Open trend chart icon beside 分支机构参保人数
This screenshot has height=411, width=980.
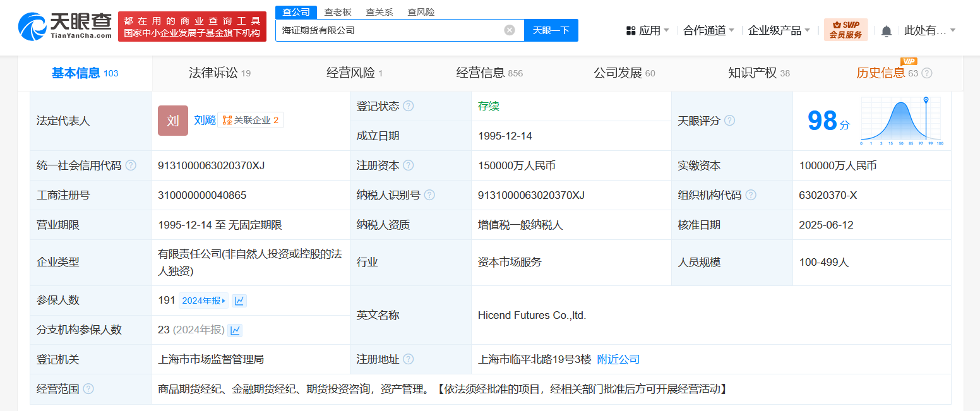tap(235, 330)
